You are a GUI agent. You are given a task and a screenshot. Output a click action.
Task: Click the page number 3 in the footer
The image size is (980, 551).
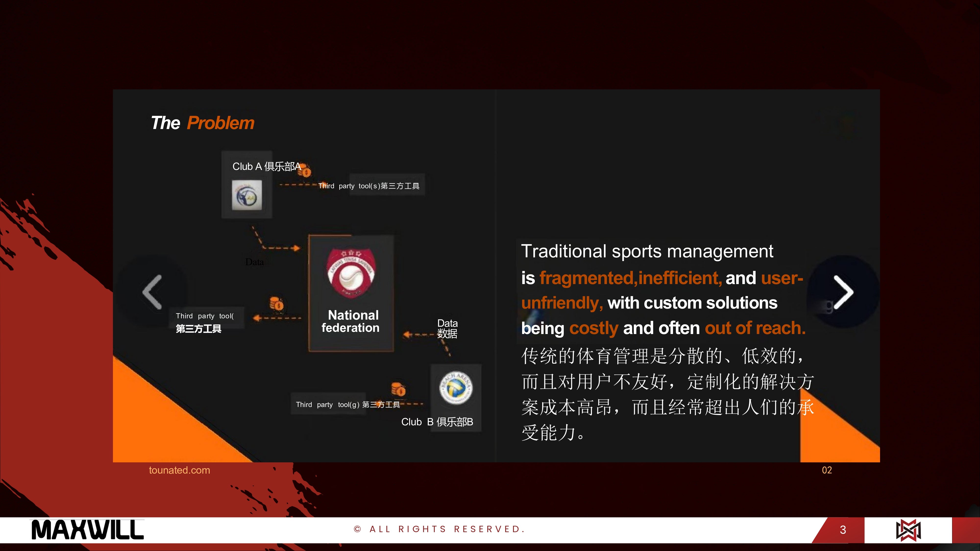(843, 530)
